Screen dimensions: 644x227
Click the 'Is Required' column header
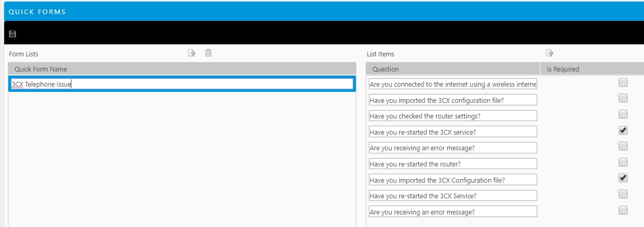click(x=563, y=69)
